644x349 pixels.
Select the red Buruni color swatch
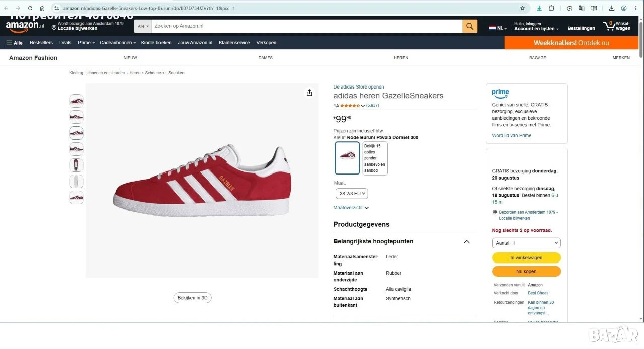(348, 158)
